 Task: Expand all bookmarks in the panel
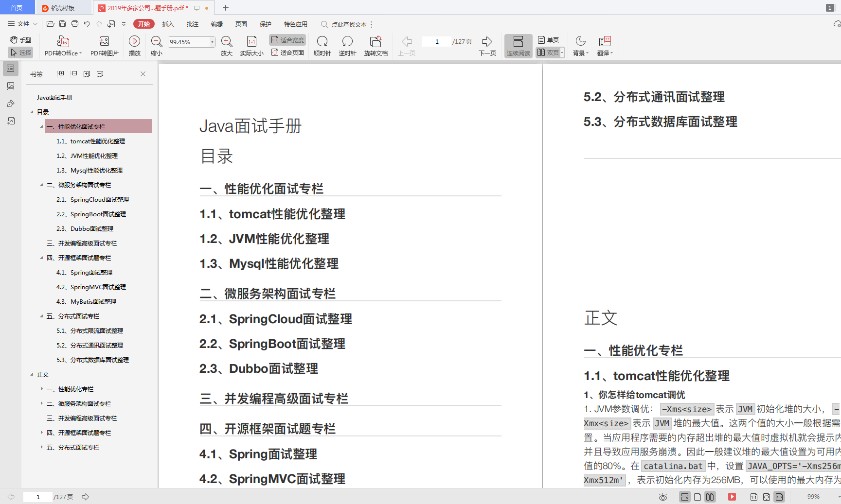point(61,74)
